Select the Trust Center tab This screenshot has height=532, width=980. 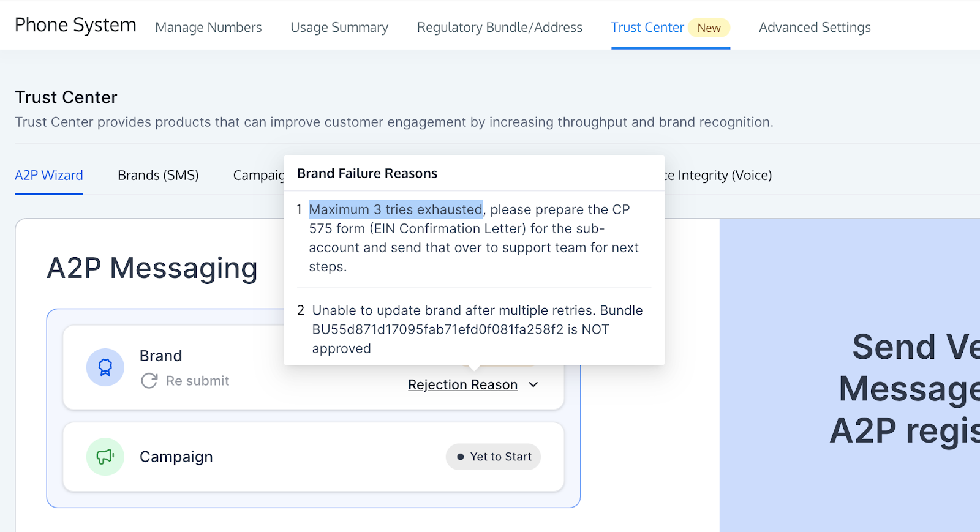[x=647, y=28]
